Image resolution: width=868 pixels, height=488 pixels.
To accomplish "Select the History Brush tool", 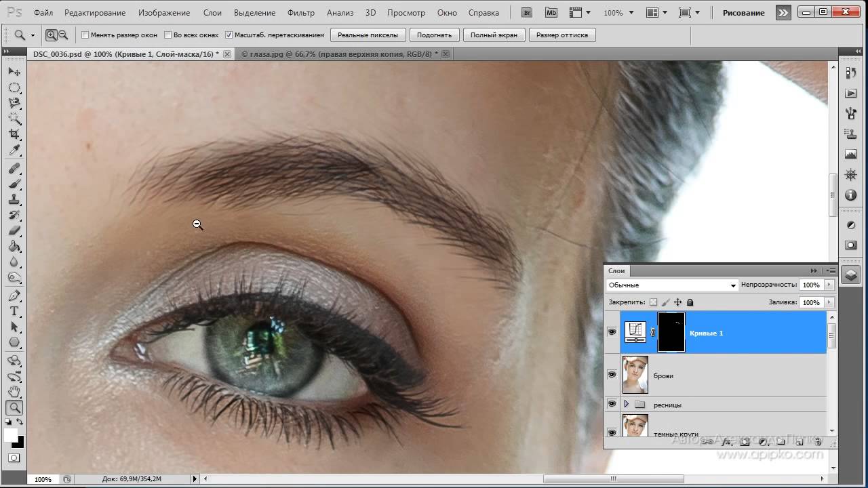I will [14, 215].
